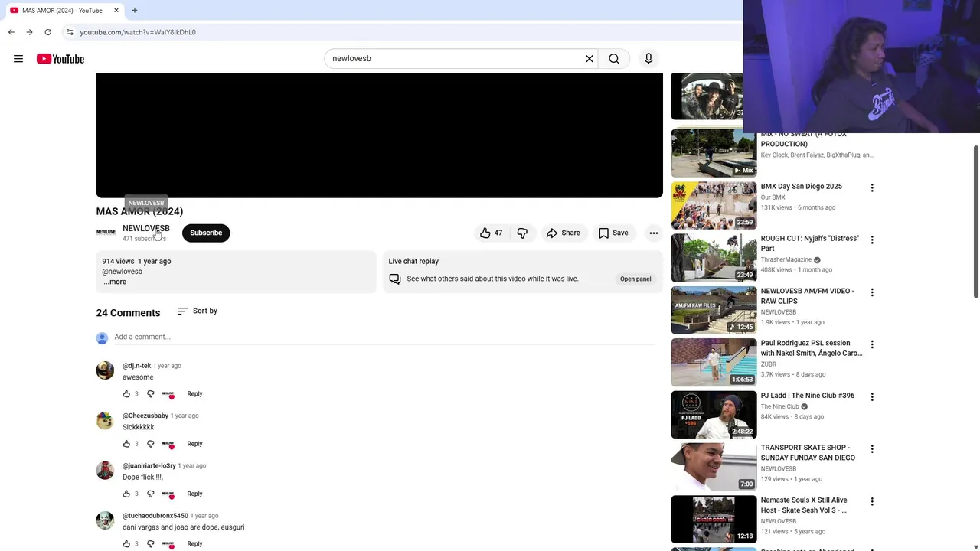Go back in browser history
Screen dimensions: 980x551
pyautogui.click(x=11, y=32)
